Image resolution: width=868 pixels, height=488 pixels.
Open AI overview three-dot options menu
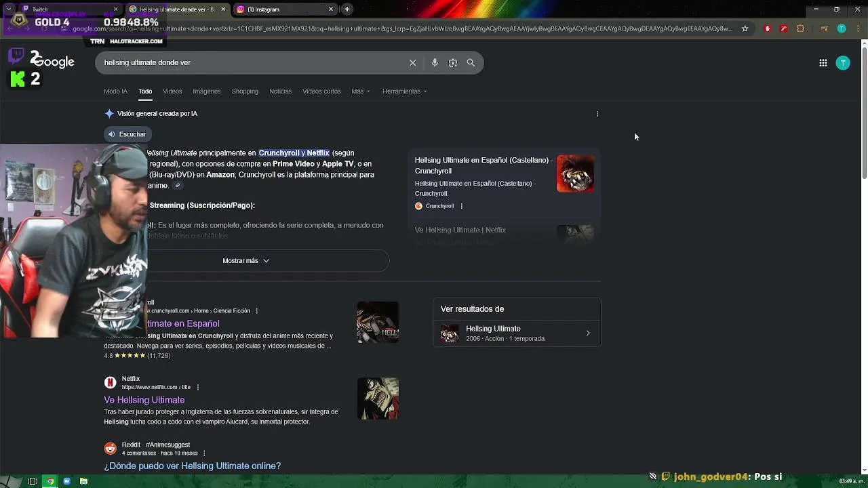point(597,114)
